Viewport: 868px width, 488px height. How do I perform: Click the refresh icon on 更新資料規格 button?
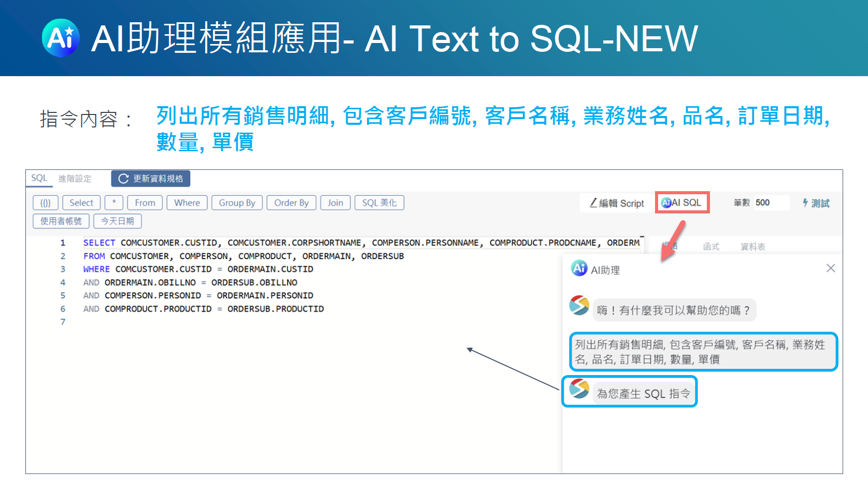(x=123, y=178)
